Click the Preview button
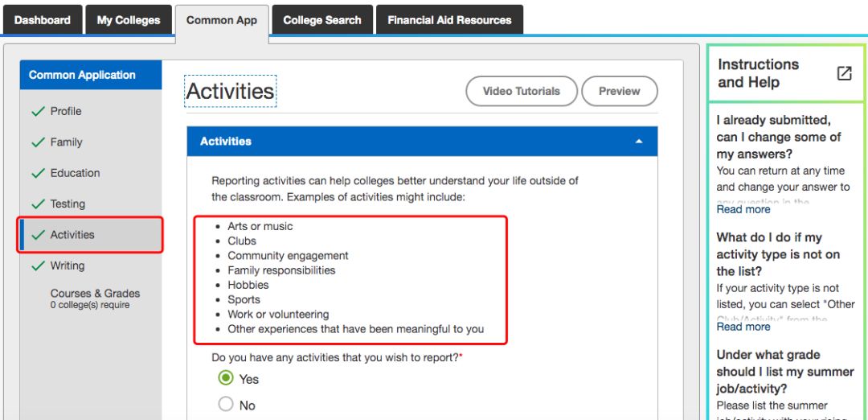 coord(620,92)
